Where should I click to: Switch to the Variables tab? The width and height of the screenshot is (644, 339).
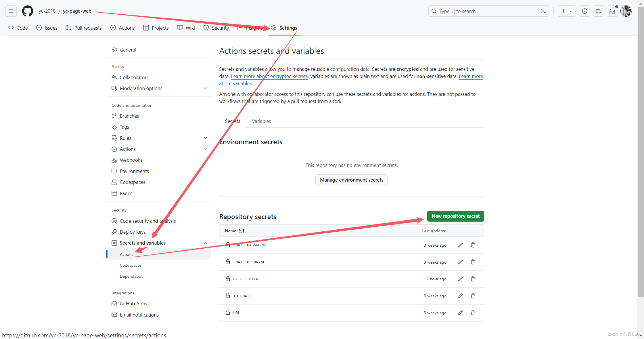coord(261,121)
